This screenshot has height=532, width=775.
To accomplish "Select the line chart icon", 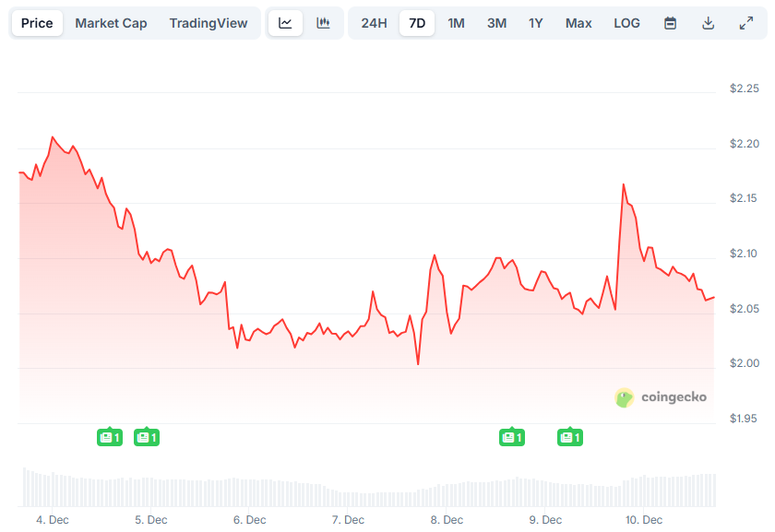I will pos(285,22).
